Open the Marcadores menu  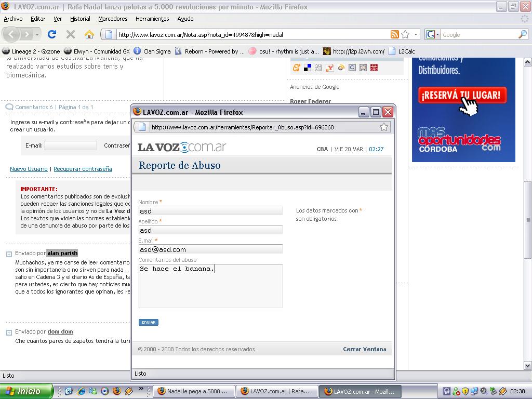click(x=113, y=19)
